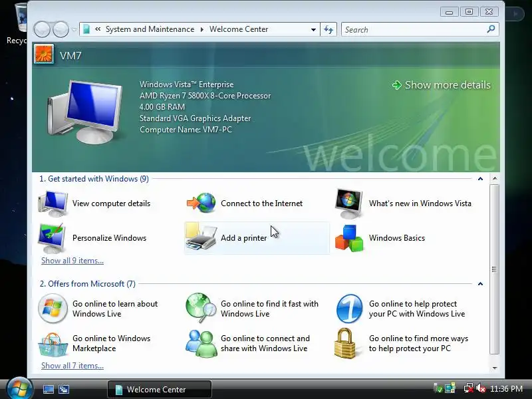Click Show Desktop in quick launch
The width and height of the screenshot is (532, 399).
49,389
